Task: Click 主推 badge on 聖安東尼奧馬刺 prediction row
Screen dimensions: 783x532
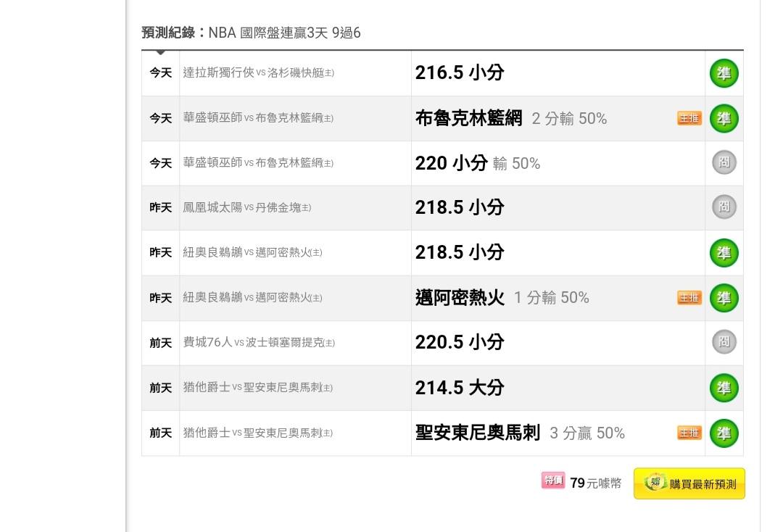Action: (x=689, y=433)
